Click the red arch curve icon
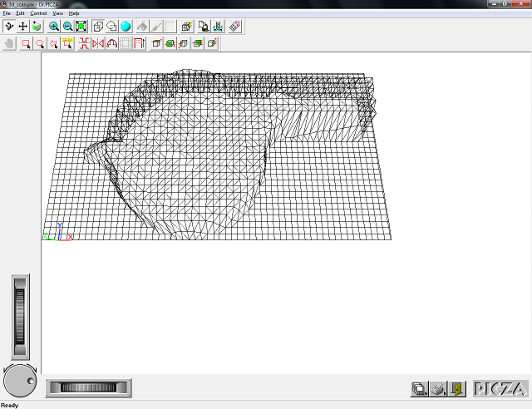The width and height of the screenshot is (532, 409). pos(111,43)
